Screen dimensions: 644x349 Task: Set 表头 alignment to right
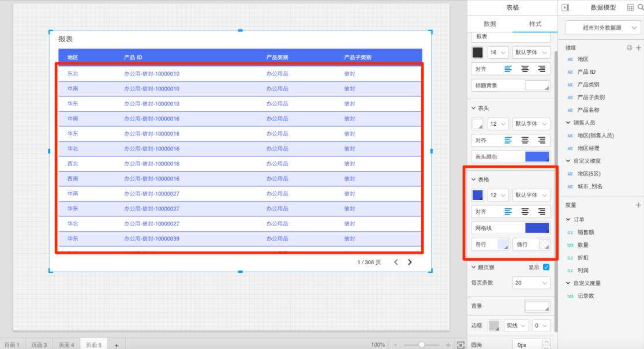click(x=541, y=140)
